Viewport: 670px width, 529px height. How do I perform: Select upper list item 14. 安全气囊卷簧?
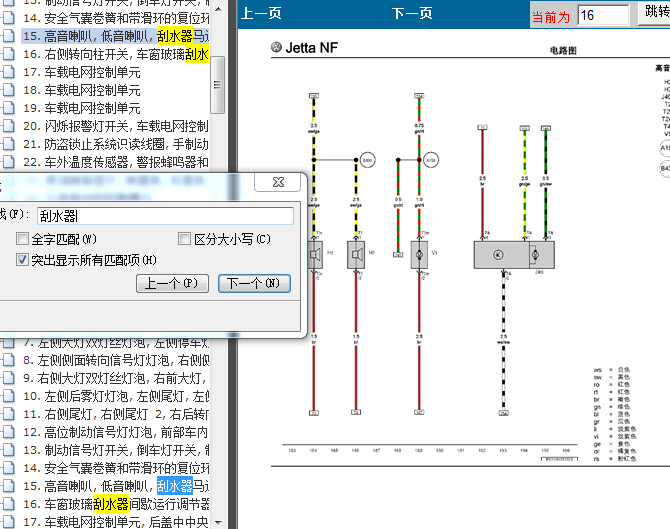(116, 18)
